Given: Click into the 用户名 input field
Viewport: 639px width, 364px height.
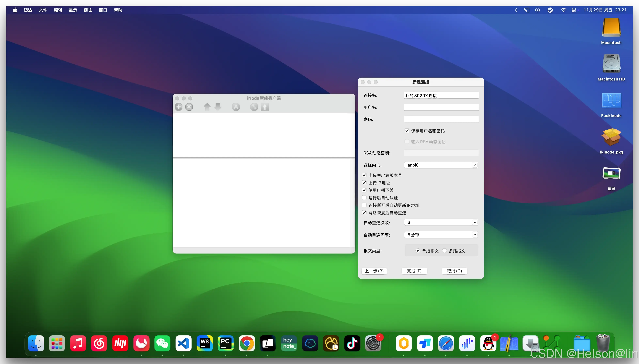Looking at the screenshot, I should coord(441,107).
